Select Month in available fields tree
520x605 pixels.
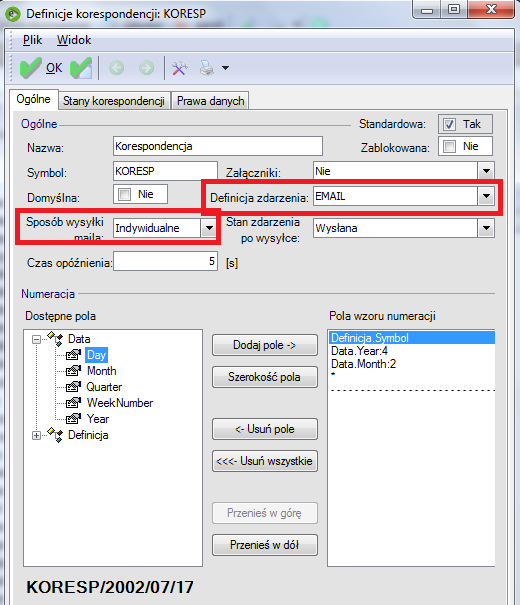coord(102,371)
